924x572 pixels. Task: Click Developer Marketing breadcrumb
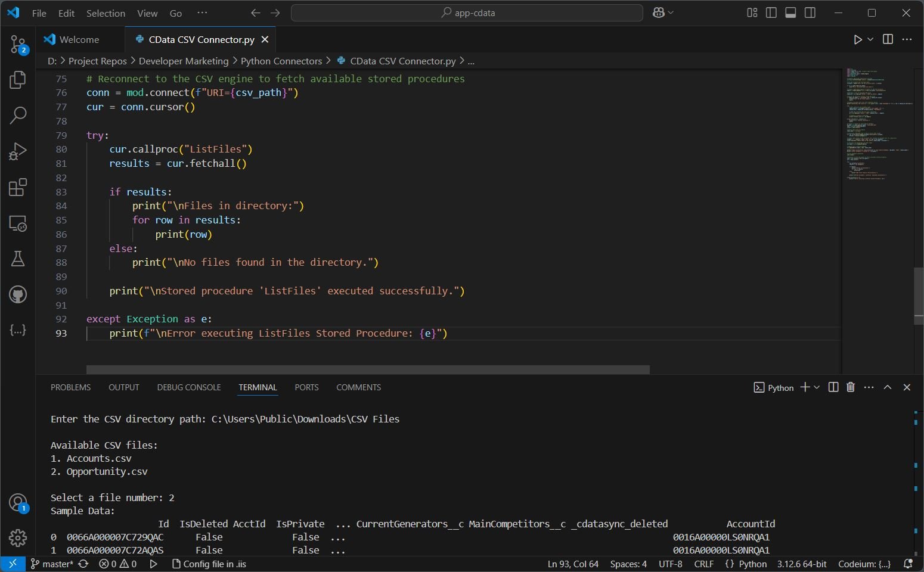pos(184,61)
